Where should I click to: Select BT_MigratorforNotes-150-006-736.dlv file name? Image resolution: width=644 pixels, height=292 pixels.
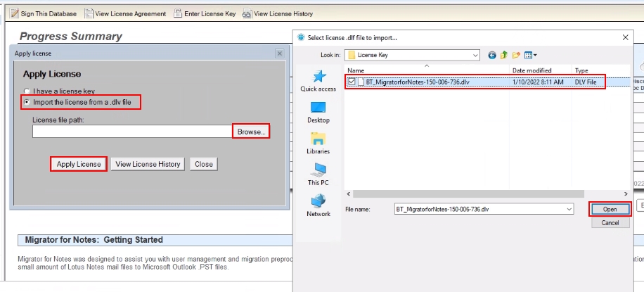418,82
